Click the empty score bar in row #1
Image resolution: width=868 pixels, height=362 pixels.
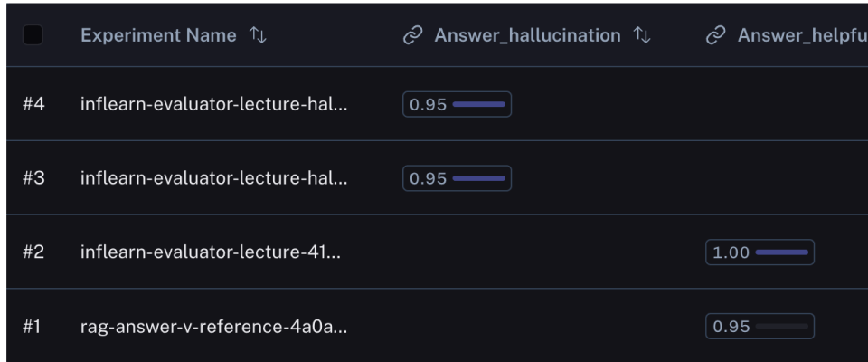point(781,327)
